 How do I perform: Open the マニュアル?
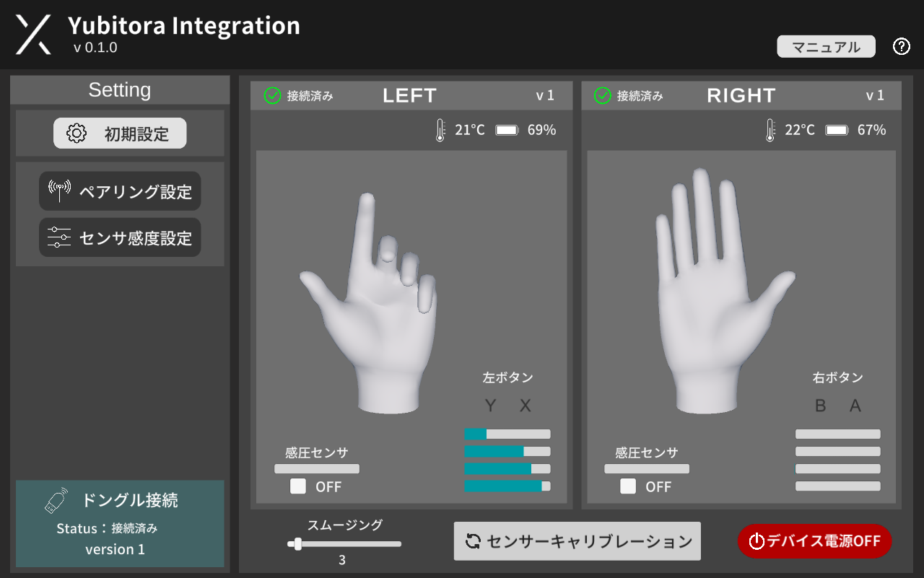(826, 46)
